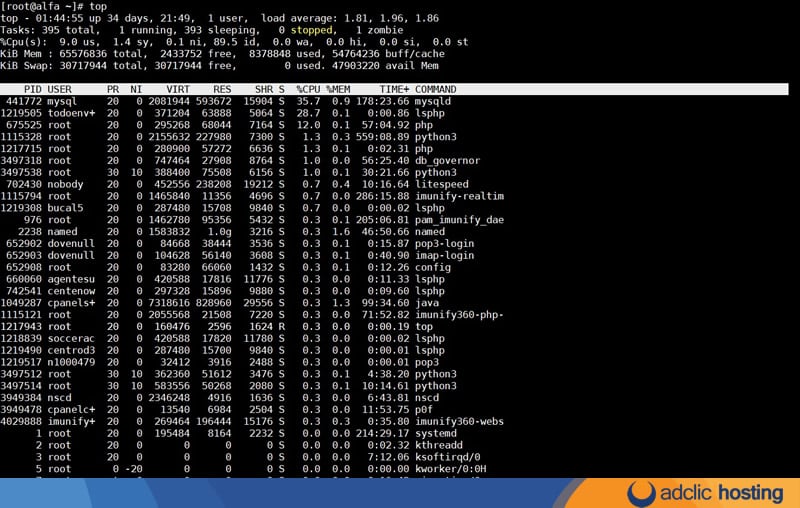Select the 'litespeed' process name
Screen dimensions: 800x508
(x=441, y=184)
